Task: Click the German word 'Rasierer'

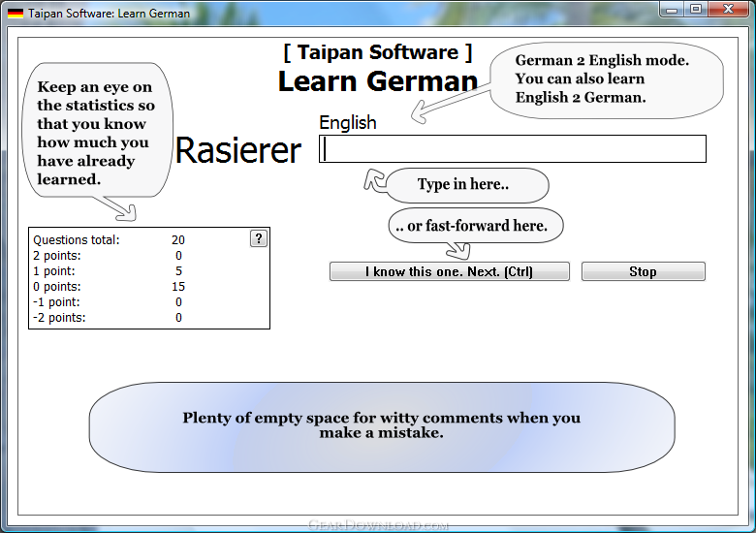Action: click(x=238, y=150)
